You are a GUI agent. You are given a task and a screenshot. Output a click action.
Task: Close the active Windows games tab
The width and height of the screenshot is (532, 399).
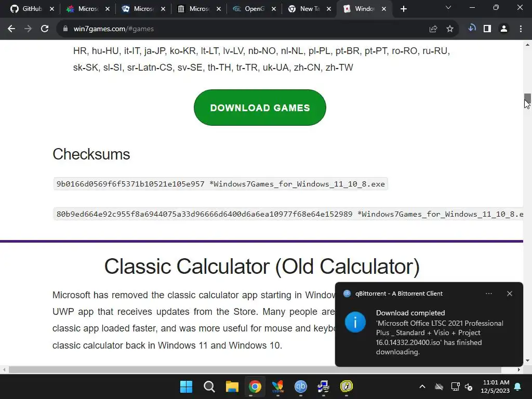[384, 9]
